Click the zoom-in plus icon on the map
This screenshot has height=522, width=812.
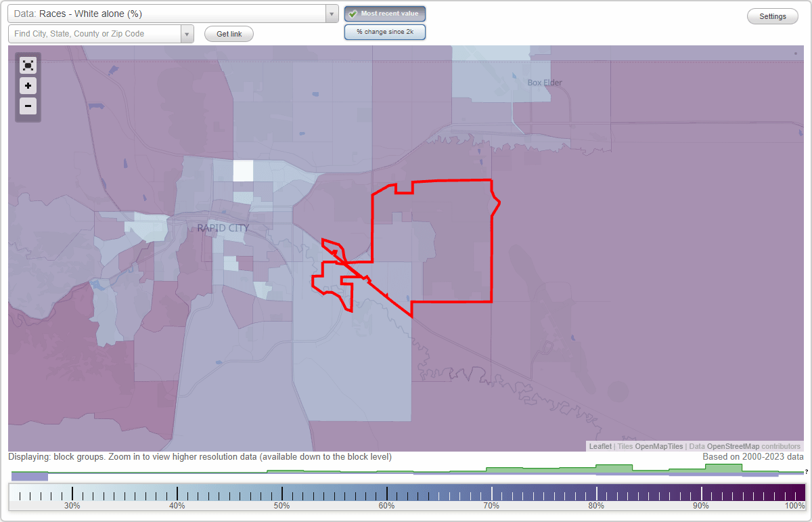(28, 86)
